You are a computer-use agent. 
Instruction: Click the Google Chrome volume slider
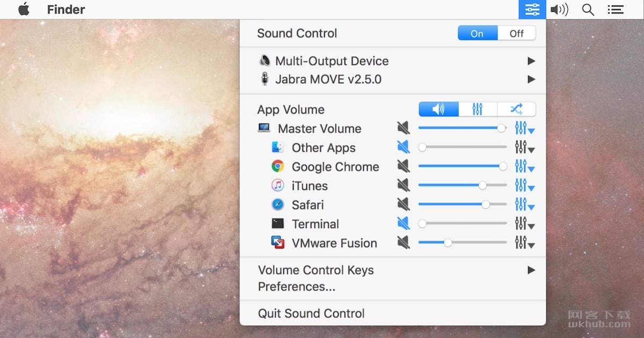[463, 166]
